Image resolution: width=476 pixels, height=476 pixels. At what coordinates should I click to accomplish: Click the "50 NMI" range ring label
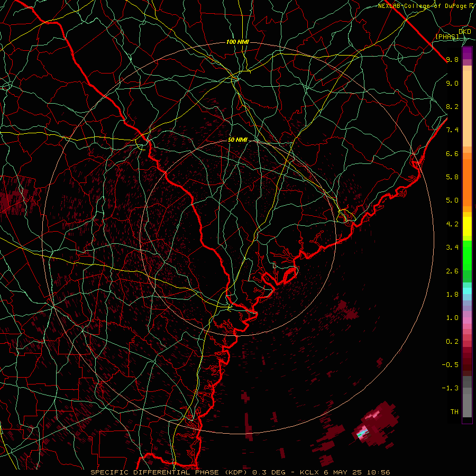pyautogui.click(x=237, y=140)
